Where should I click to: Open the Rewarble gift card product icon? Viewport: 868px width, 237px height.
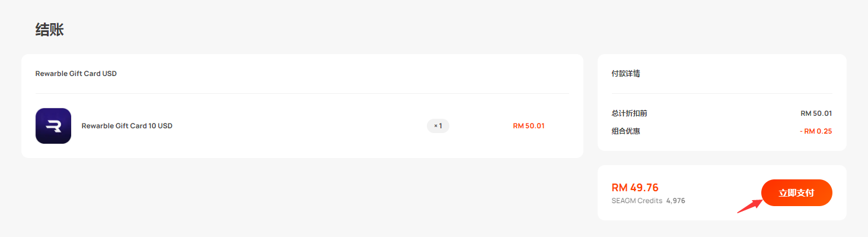point(53,126)
